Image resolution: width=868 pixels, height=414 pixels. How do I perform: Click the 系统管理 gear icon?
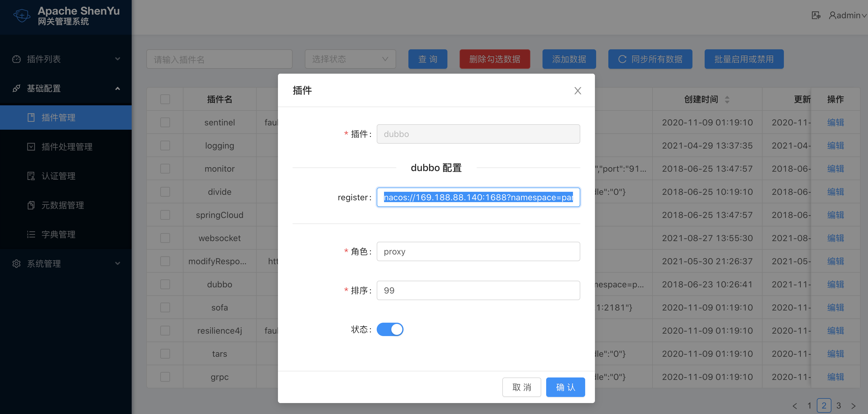(x=16, y=264)
